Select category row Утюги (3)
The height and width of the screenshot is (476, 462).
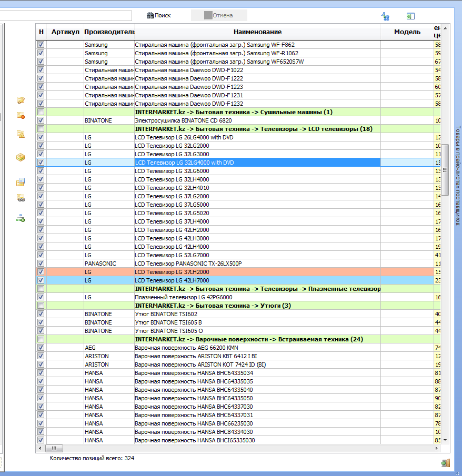238,306
